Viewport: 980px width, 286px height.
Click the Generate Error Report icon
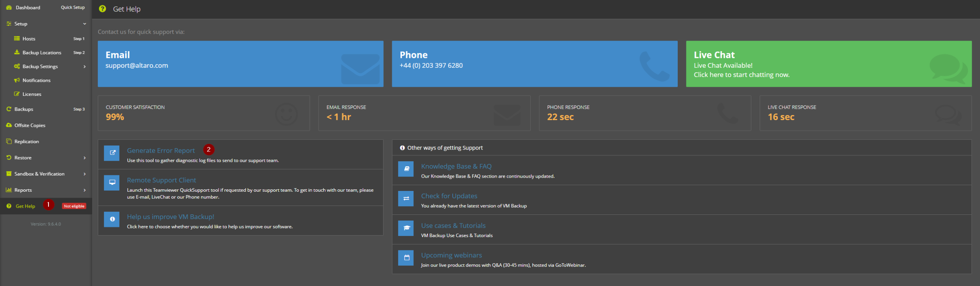pos(112,153)
